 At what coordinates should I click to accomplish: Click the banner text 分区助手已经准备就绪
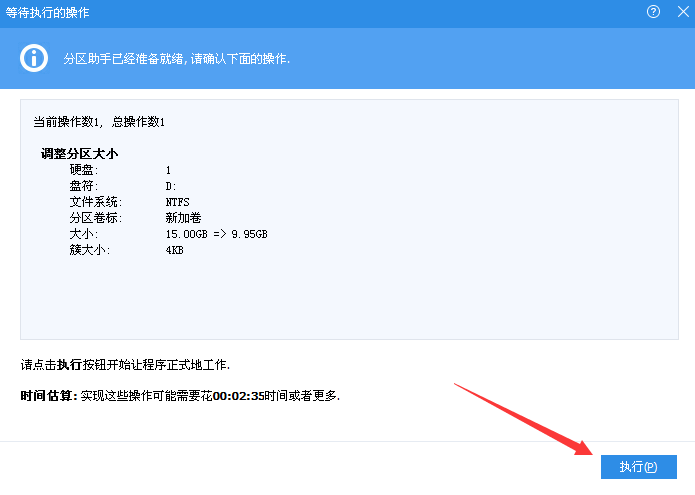point(176,58)
